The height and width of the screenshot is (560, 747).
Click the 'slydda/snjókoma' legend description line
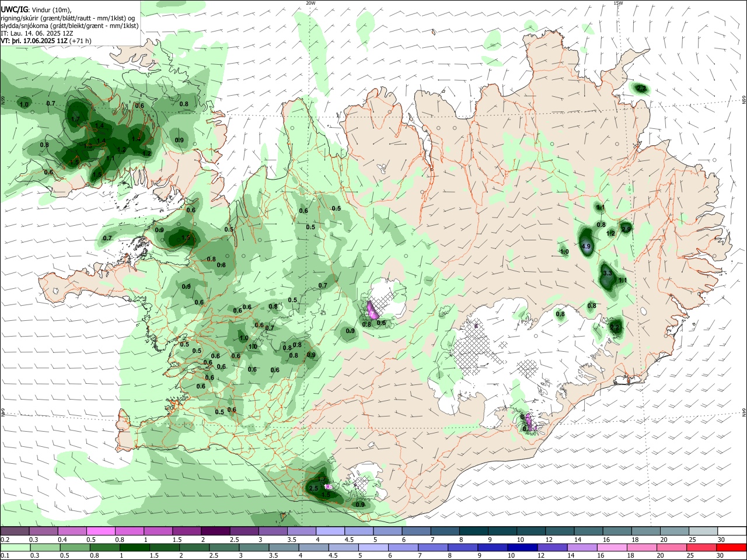pyautogui.click(x=69, y=26)
